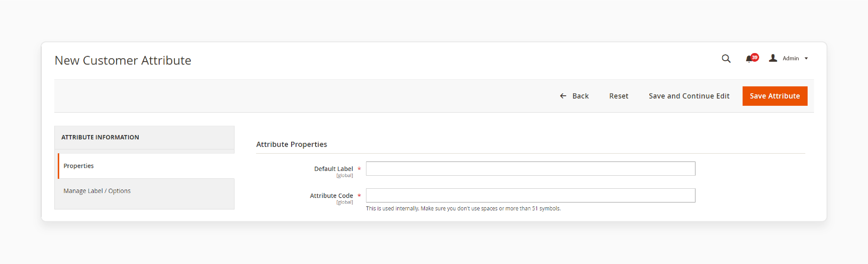Click the Attribute Properties heading
Image resolution: width=868 pixels, height=264 pixels.
tap(291, 144)
